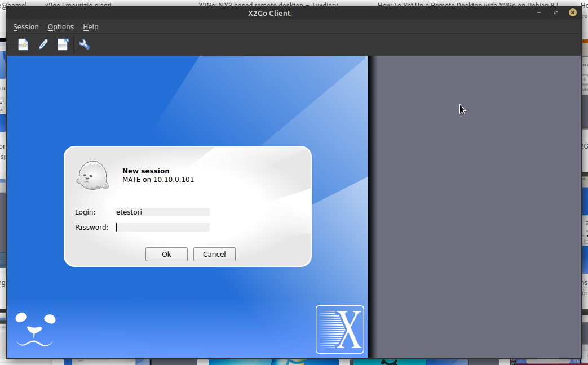The image size is (588, 365).
Task: Maximize the X2Go Client window
Action: point(556,12)
